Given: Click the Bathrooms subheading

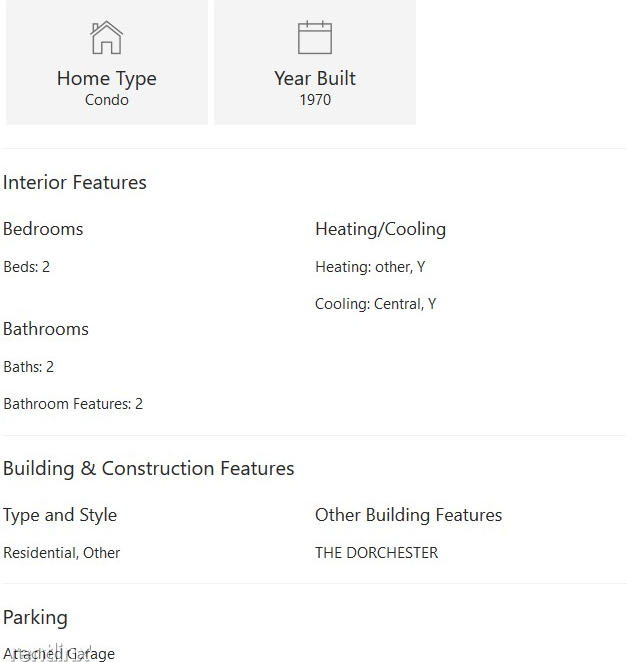Looking at the screenshot, I should (x=46, y=329).
